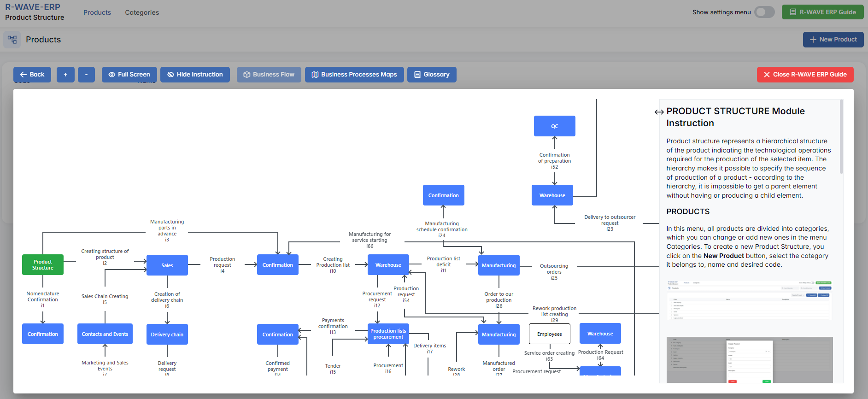Select the white Employees node
Screen dimensions: 868x399
549,334
